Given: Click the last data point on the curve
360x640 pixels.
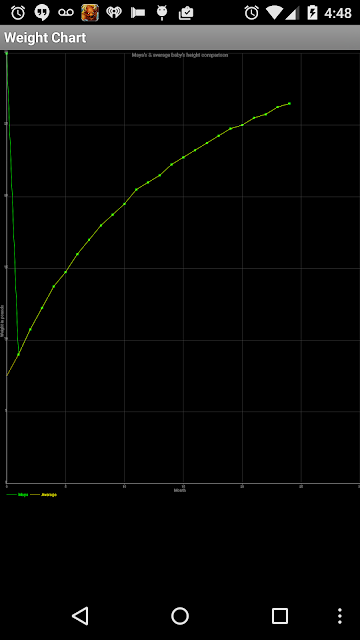Looking at the screenshot, I should (289, 104).
